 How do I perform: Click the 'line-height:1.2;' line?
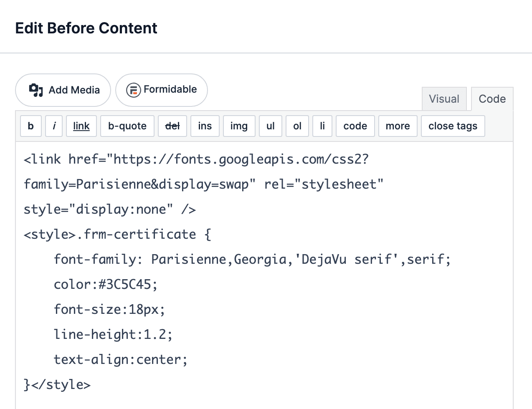pyautogui.click(x=113, y=335)
